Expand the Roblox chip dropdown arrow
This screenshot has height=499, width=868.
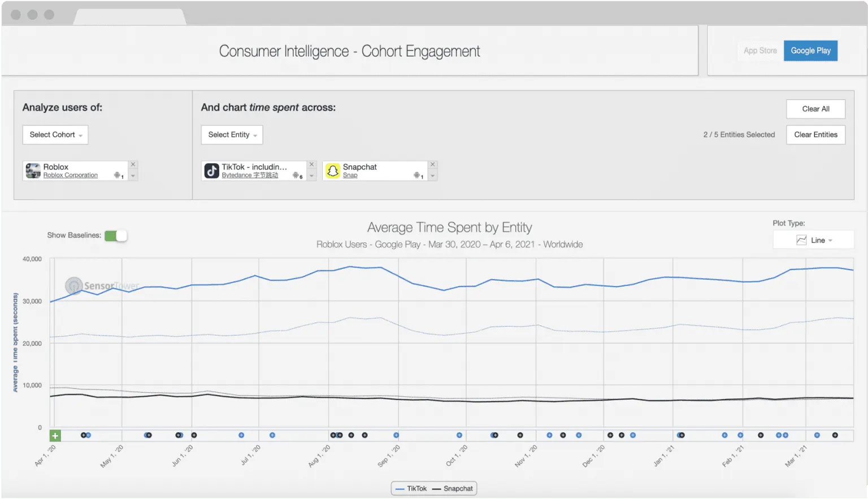coord(133,176)
